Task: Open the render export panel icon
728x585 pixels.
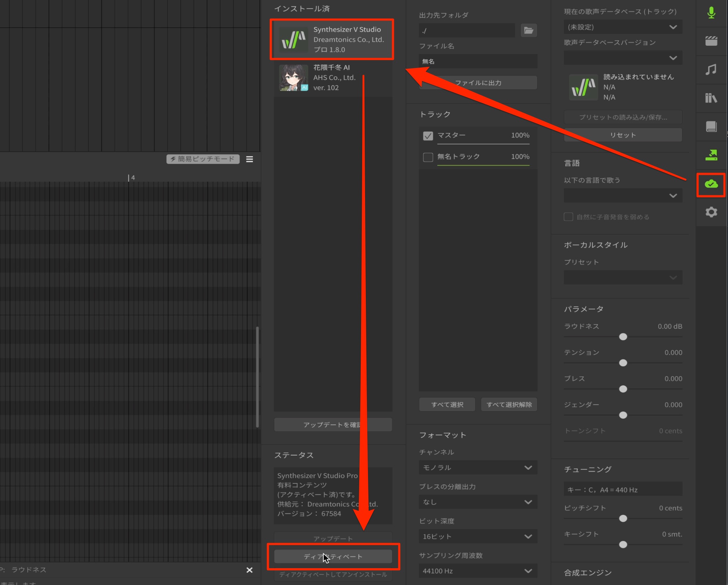Action: point(711,155)
